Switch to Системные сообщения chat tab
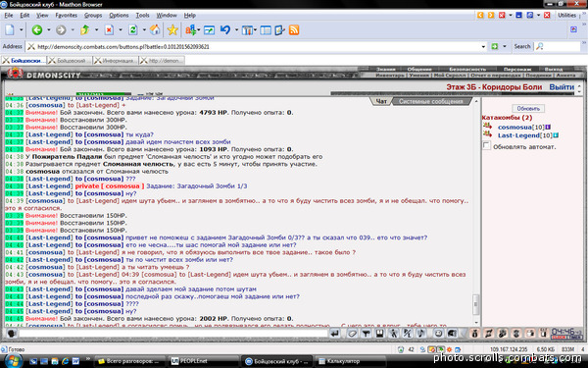 (x=430, y=101)
